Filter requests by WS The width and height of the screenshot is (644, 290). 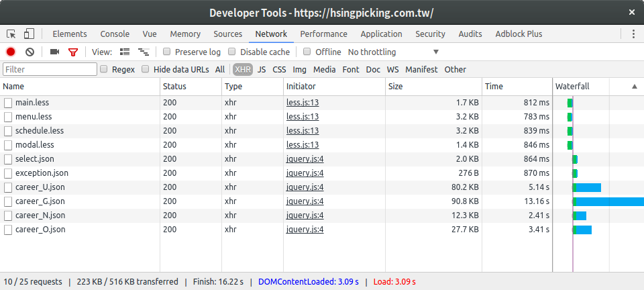(x=392, y=69)
